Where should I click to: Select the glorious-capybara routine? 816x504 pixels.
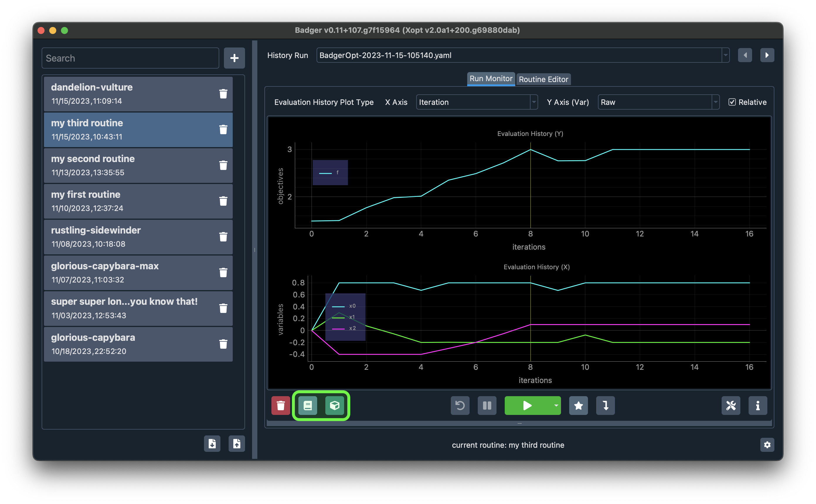(138, 344)
